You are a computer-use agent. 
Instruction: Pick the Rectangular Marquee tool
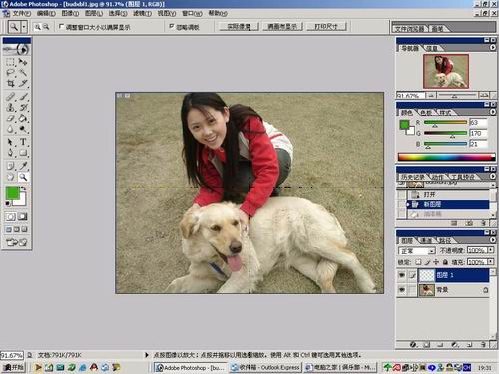pos(10,62)
